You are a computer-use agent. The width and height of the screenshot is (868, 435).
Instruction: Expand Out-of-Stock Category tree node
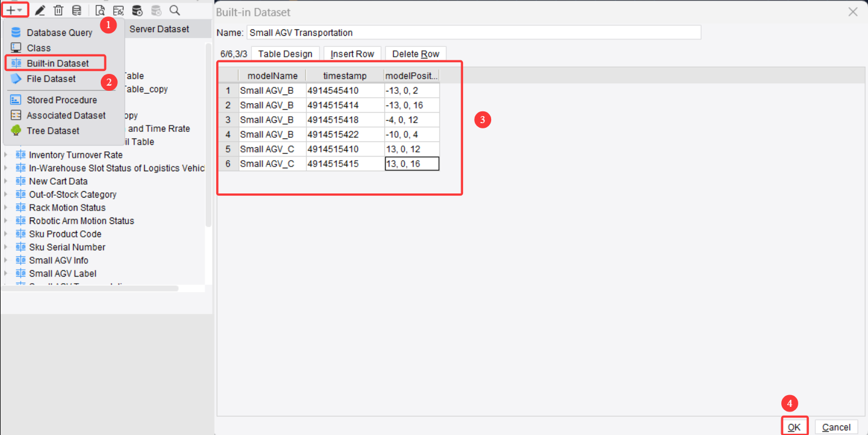(6, 195)
